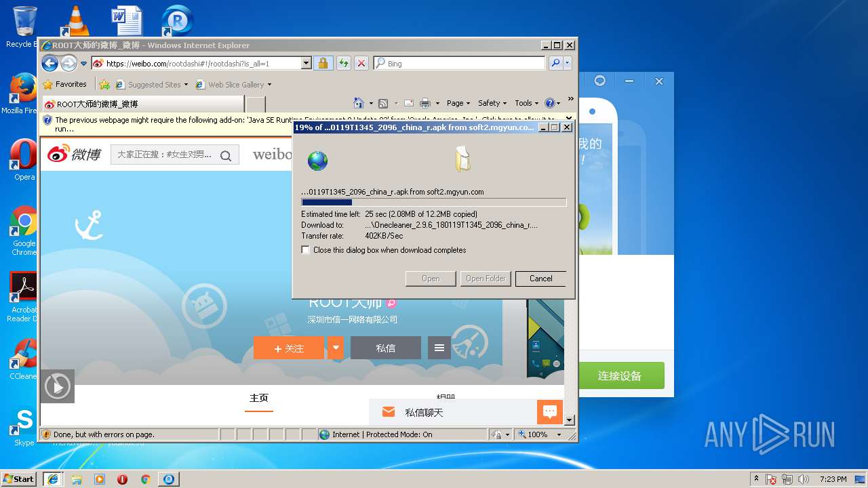This screenshot has width=868, height=488.
Task: Open Mozilla Firefox desktop shortcut
Action: 22,94
